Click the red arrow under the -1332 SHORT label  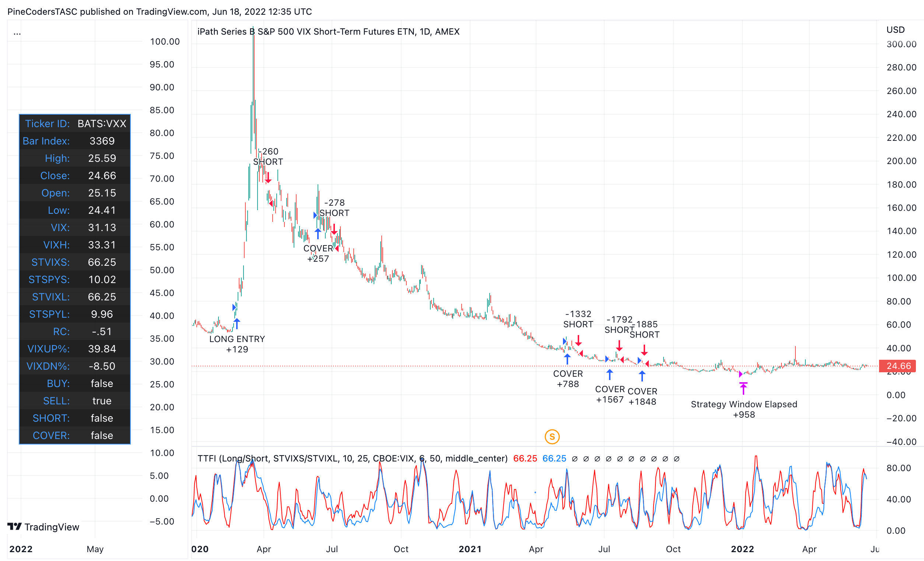pyautogui.click(x=578, y=340)
